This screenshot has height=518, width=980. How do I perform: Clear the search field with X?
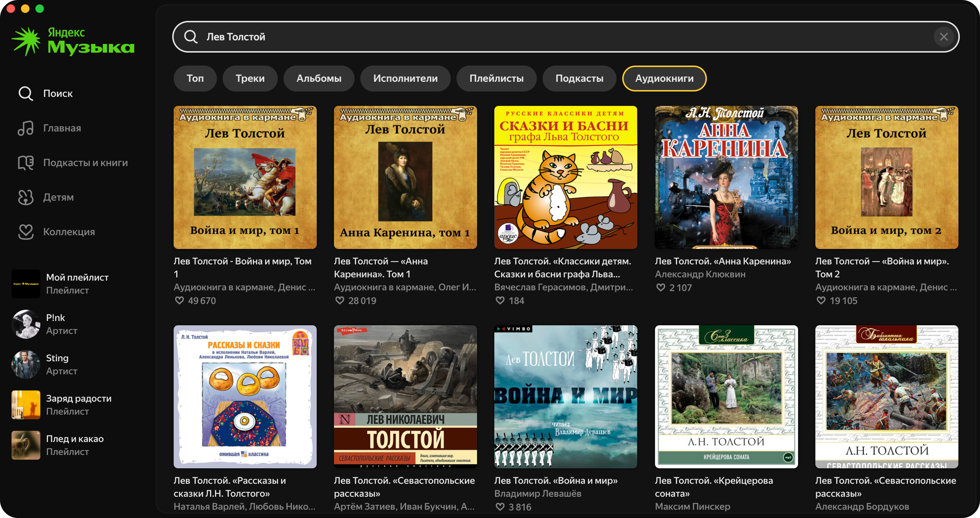pyautogui.click(x=944, y=37)
